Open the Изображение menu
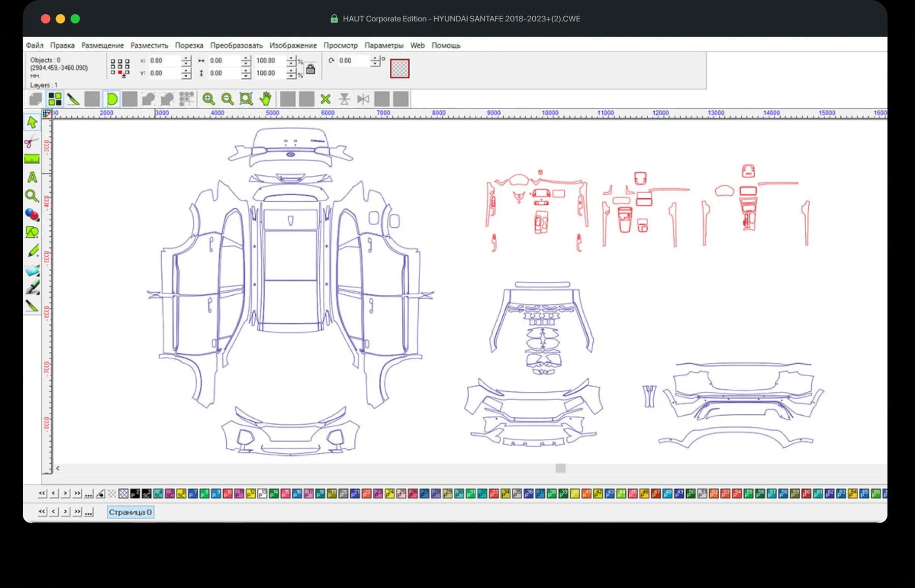 [x=293, y=45]
